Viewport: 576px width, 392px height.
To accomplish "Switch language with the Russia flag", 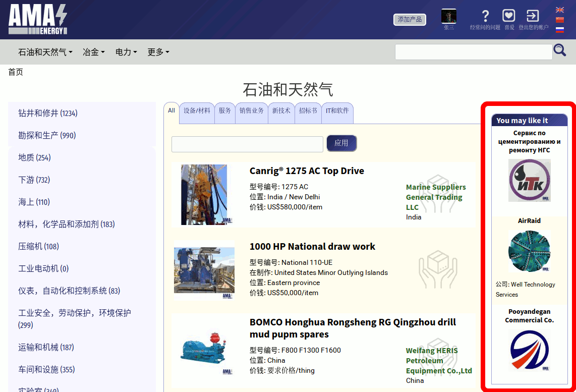I will [560, 30].
